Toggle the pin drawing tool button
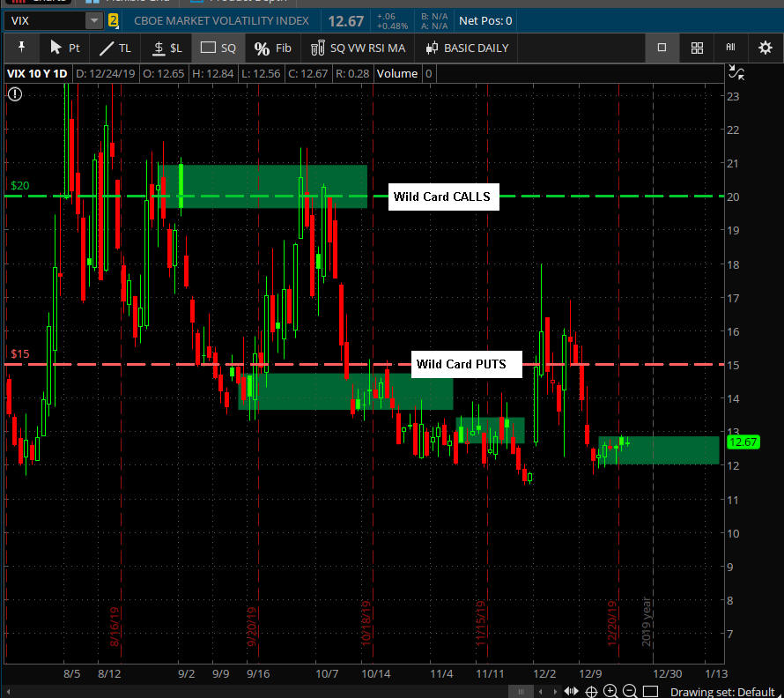The image size is (784, 698). coord(21,48)
